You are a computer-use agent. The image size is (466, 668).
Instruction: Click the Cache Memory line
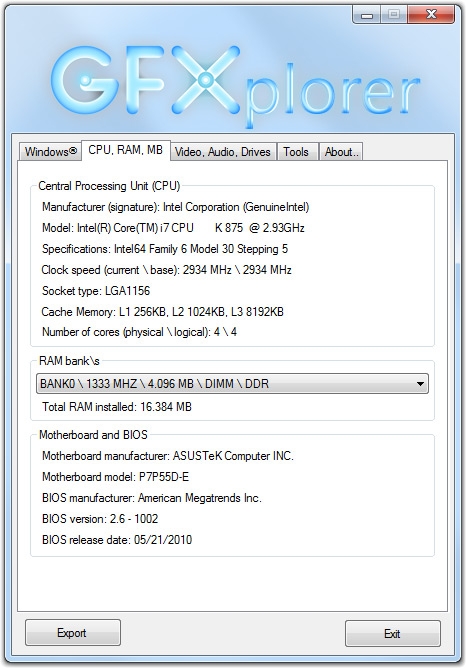[162, 312]
